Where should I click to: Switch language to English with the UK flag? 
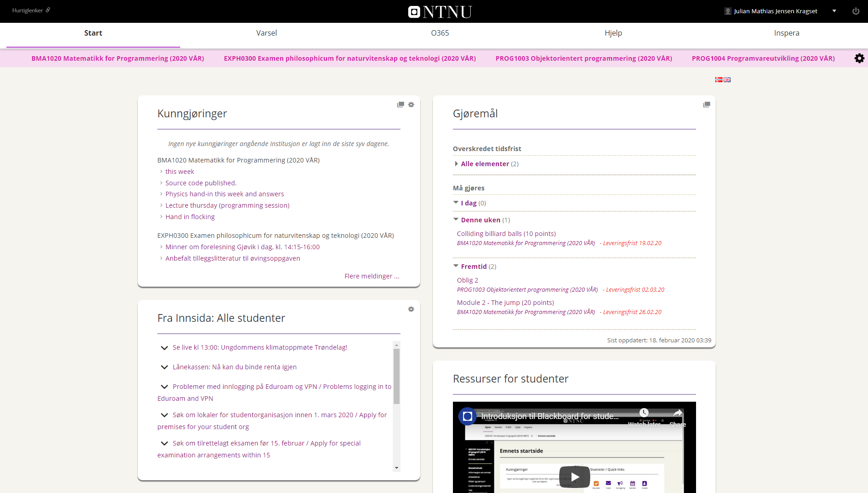click(x=728, y=79)
